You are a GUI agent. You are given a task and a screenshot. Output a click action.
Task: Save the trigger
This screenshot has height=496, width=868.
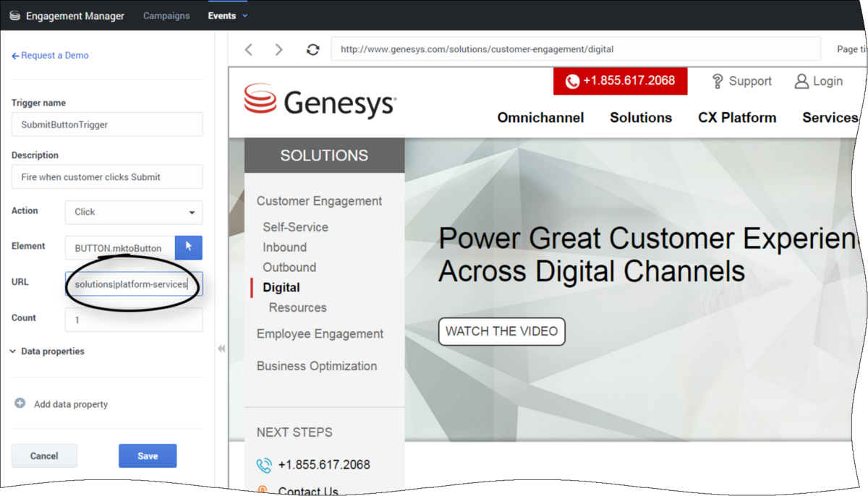coord(148,456)
